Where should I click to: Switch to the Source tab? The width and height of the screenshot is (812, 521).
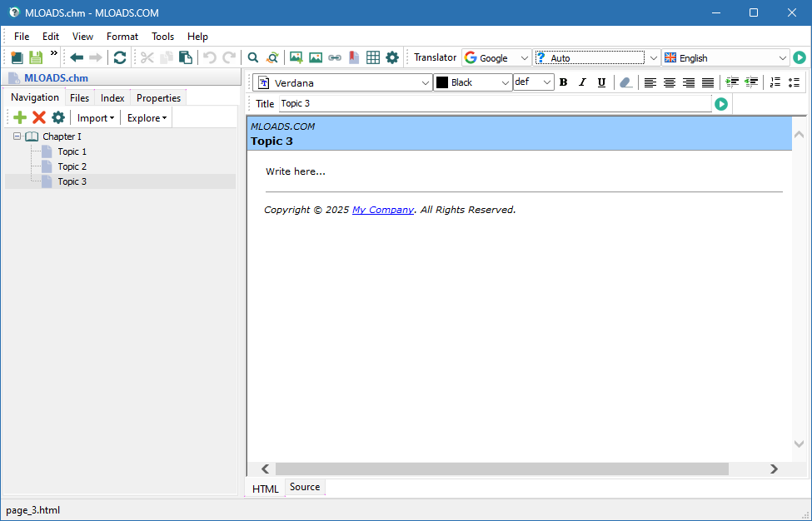pyautogui.click(x=305, y=487)
